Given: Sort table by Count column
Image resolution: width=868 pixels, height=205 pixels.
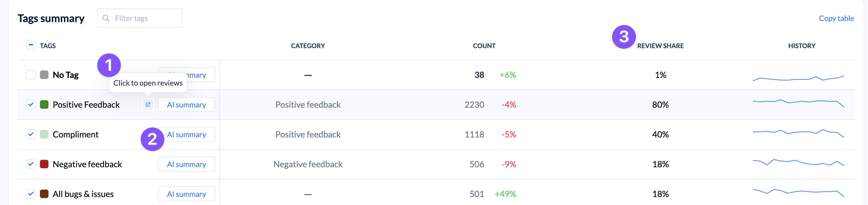Looking at the screenshot, I should tap(484, 46).
